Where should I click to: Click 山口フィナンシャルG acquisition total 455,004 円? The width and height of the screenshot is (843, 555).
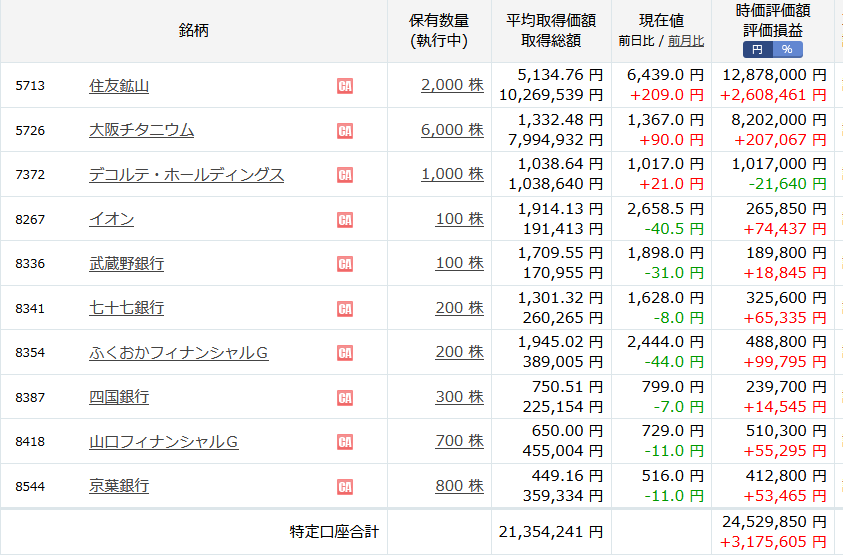point(563,451)
